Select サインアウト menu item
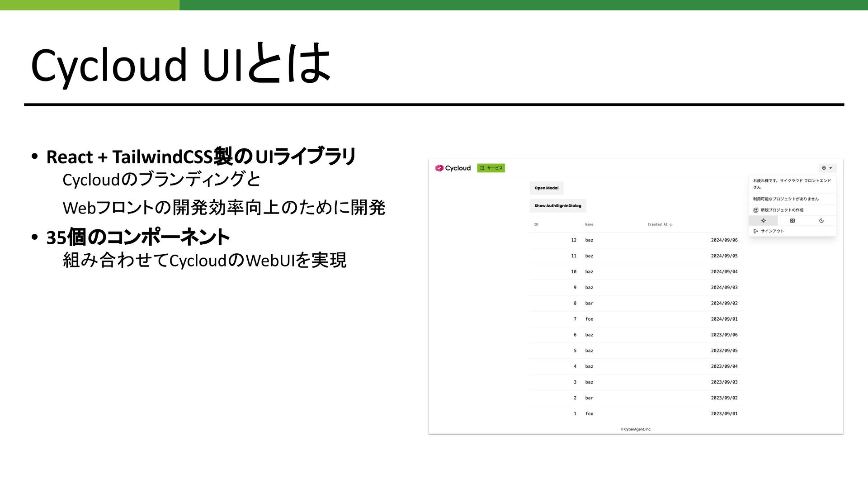This screenshot has height=489, width=868. coord(772,231)
